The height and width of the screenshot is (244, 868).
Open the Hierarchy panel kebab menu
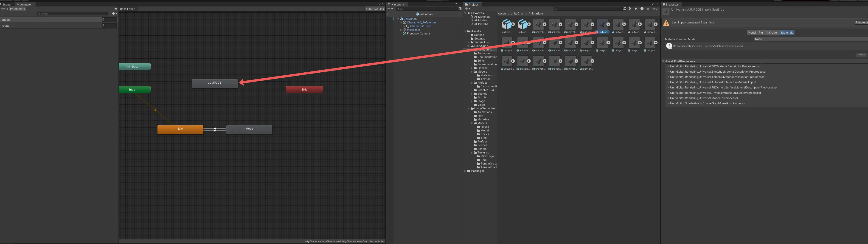[460, 4]
